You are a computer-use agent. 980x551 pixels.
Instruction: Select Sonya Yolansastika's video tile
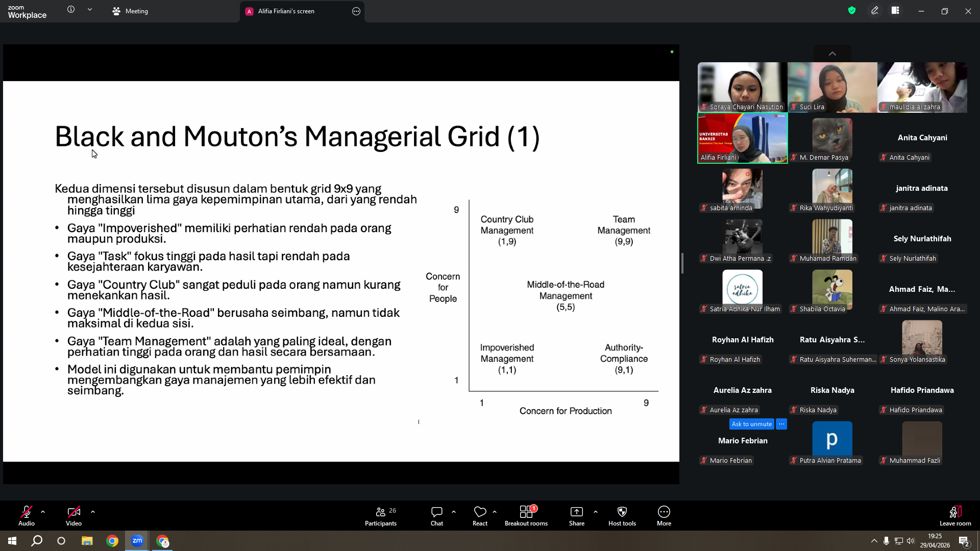click(922, 340)
